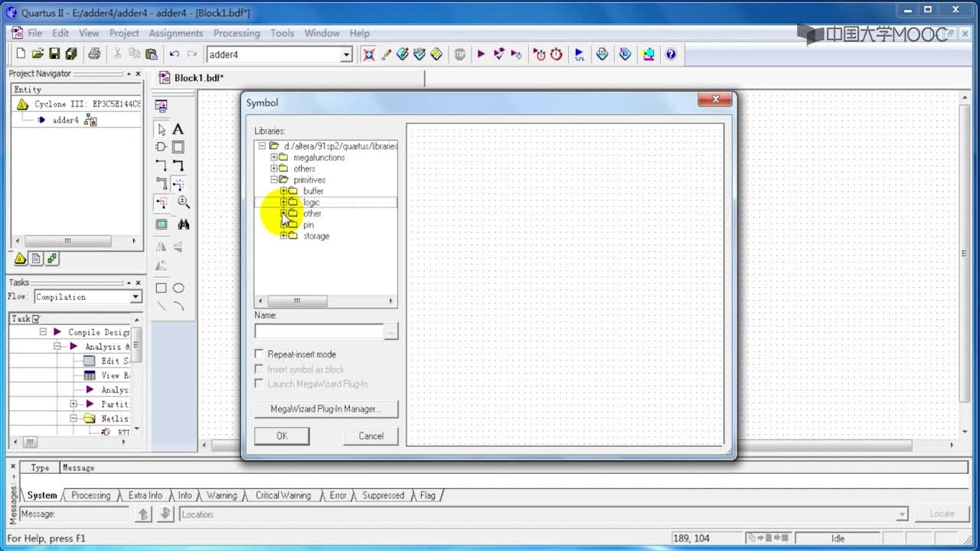Select the Selection arrow tool
This screenshot has width=980, height=551.
(x=161, y=129)
